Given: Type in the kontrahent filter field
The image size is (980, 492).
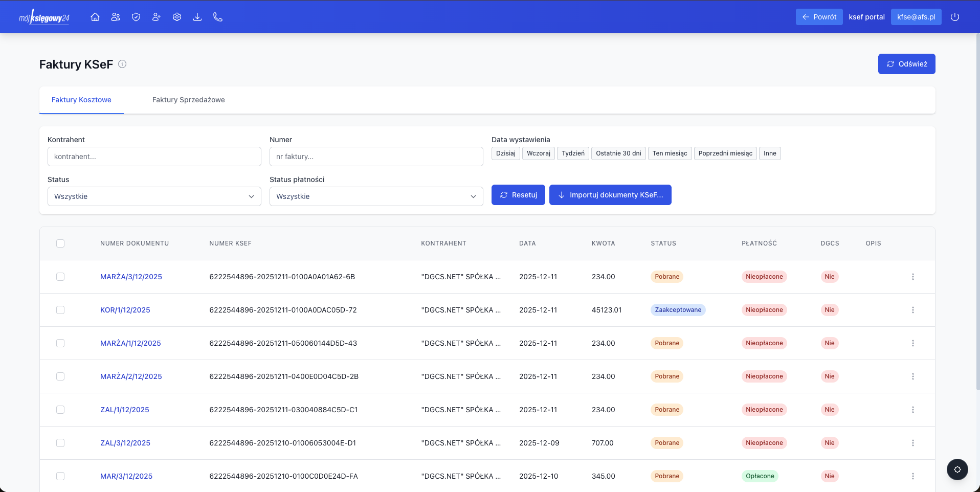Looking at the screenshot, I should coord(153,156).
